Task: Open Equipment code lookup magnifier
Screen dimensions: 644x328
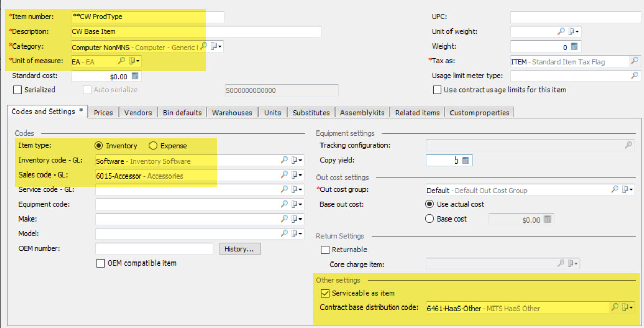Action: [x=284, y=204]
